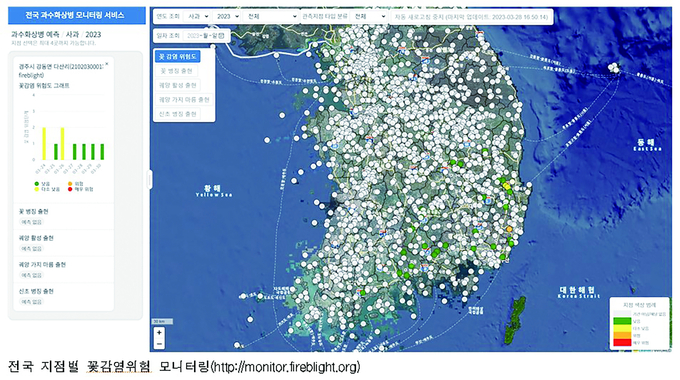Click the red 매우 위험 swatch in map legend
Screen dimensions: 680x380
coord(621,343)
